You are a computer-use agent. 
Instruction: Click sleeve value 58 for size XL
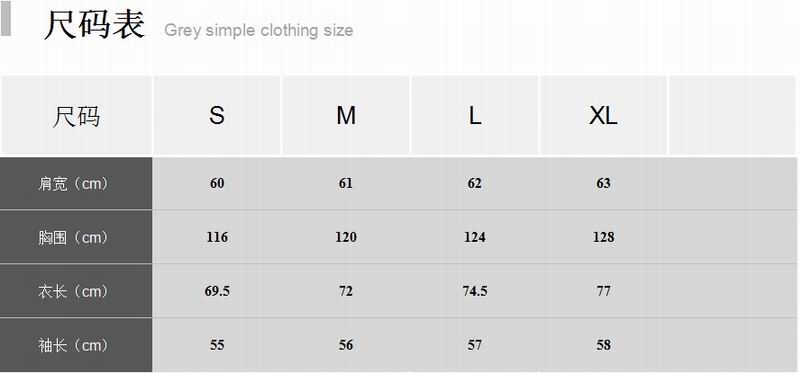click(604, 345)
